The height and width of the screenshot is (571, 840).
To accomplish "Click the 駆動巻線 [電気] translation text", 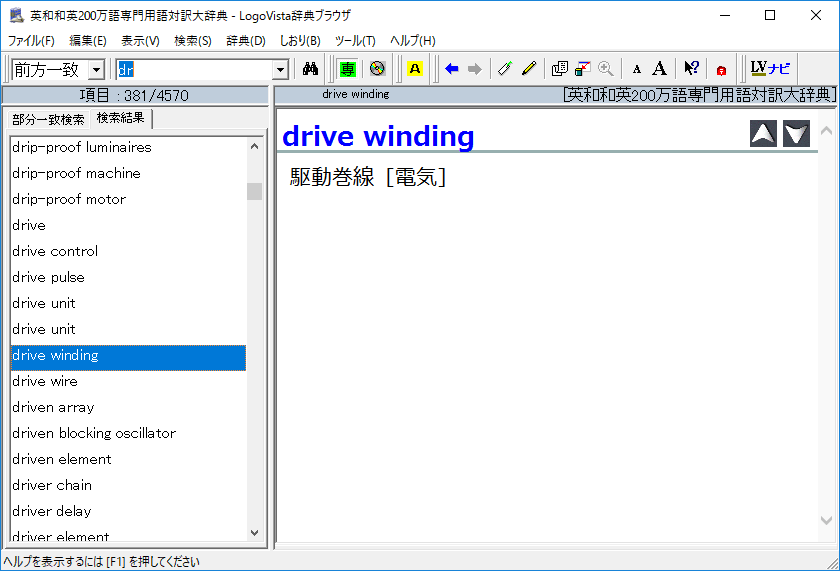I will (x=368, y=177).
